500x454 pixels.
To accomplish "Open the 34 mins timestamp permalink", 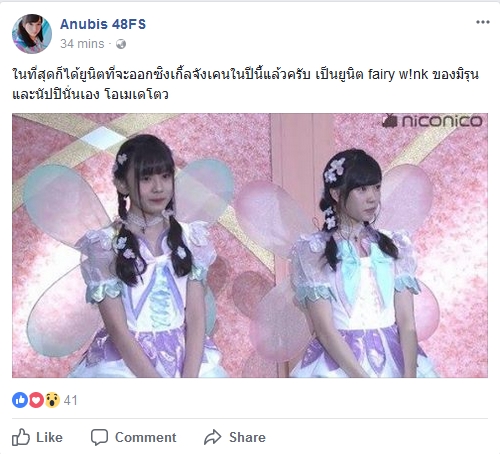I will (x=82, y=44).
